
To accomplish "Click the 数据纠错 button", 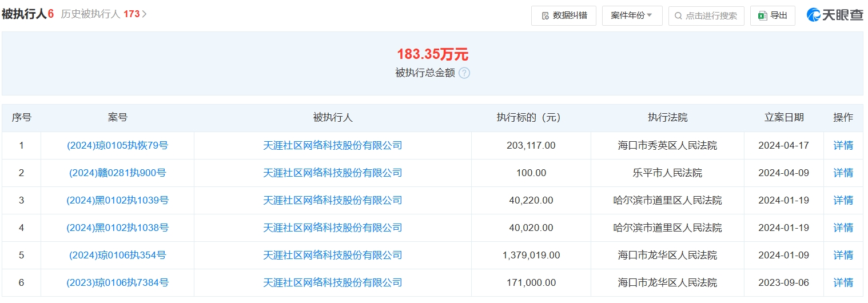I will [564, 15].
